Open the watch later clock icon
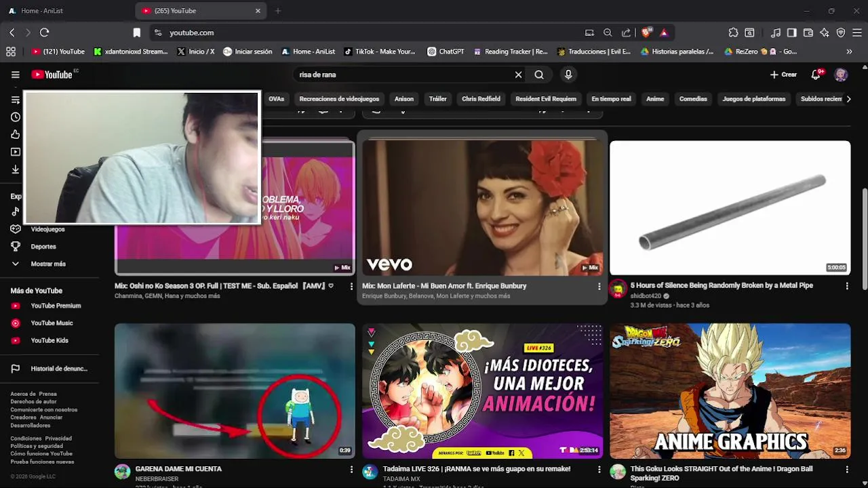868x488 pixels. (16, 117)
